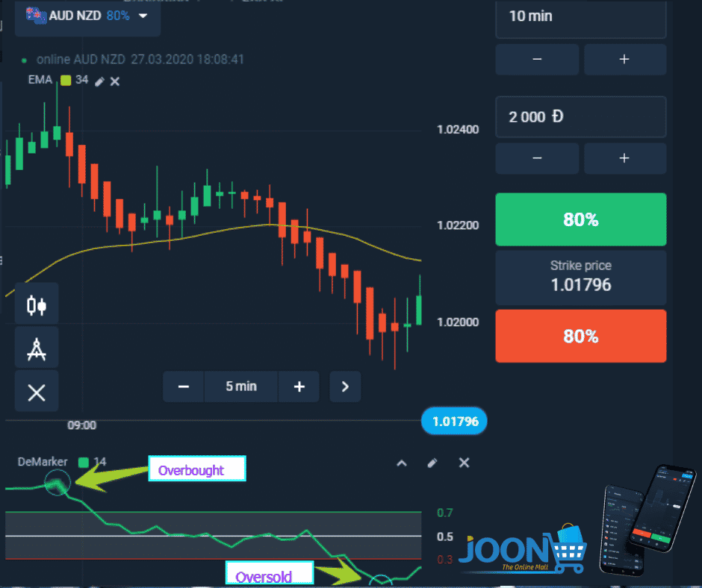Click the AUD NZD flag icon
This screenshot has width=702, height=588.
[x=36, y=16]
